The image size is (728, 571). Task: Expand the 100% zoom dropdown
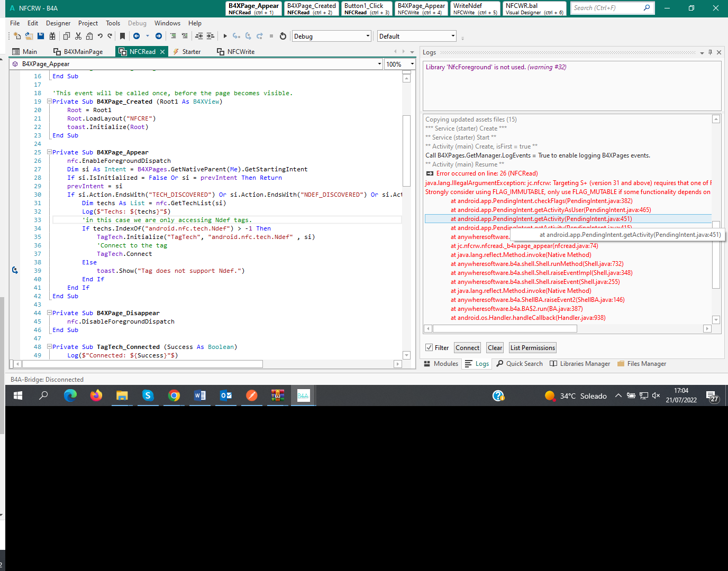pyautogui.click(x=412, y=64)
